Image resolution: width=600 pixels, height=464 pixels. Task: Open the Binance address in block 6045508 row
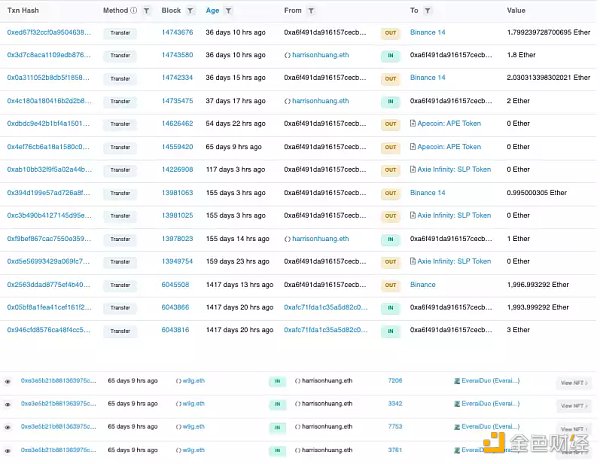(422, 285)
